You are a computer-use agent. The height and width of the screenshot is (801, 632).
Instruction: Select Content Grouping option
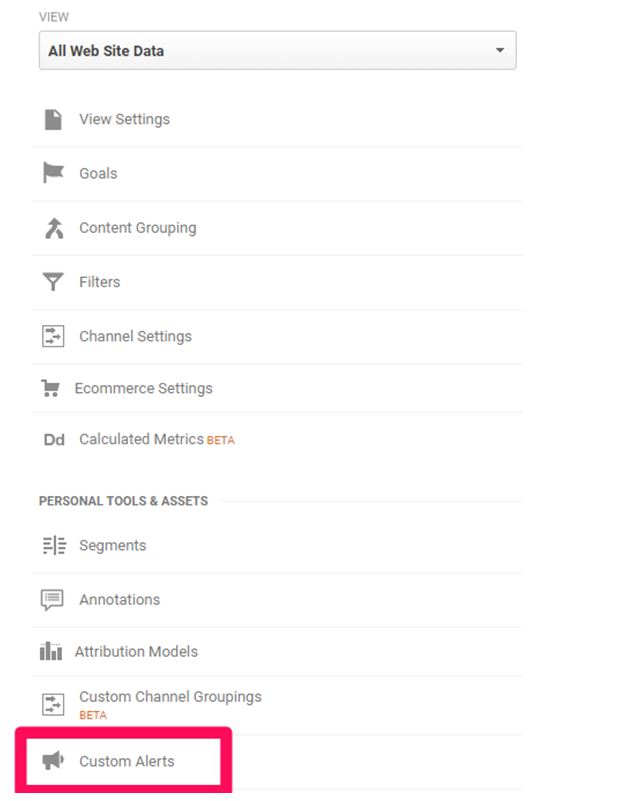[x=137, y=228]
